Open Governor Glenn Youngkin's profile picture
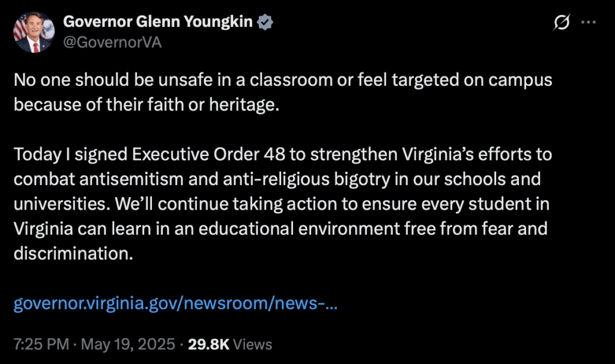The image size is (615, 364). (34, 32)
